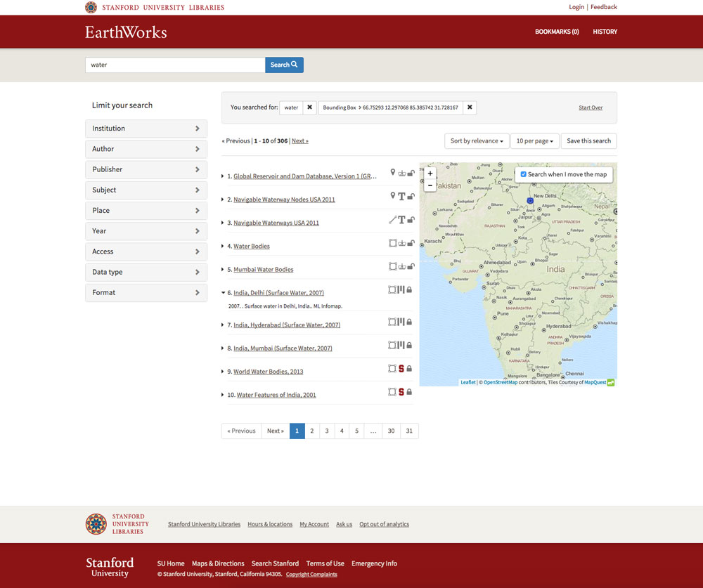Screen dimensions: 703x588
Task: Click the line icon beside Navigable Waterways USA 2011
Action: coord(393,220)
